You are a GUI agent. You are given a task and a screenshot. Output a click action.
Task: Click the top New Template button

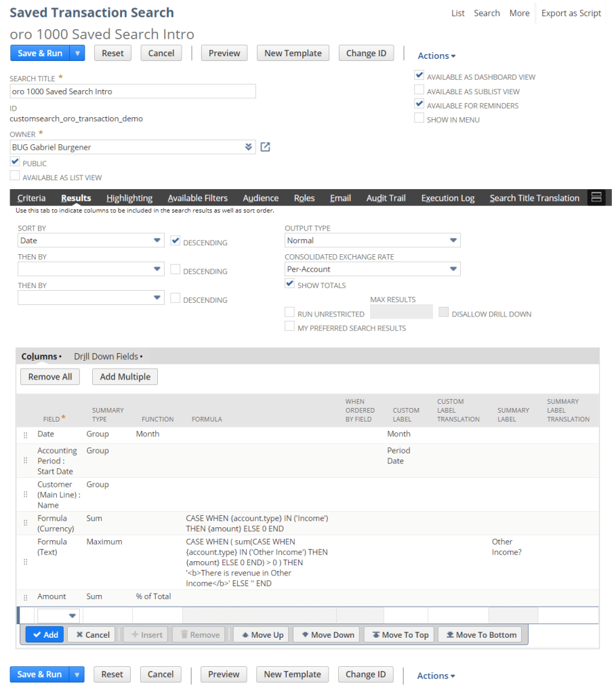click(293, 53)
